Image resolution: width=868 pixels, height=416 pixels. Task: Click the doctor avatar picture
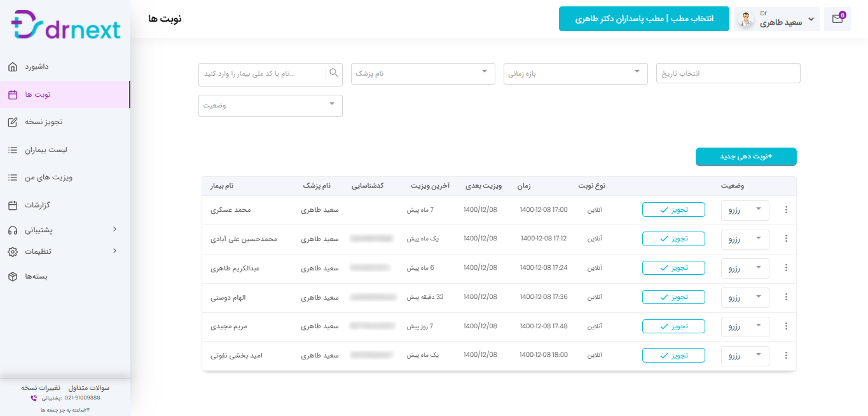tap(745, 20)
